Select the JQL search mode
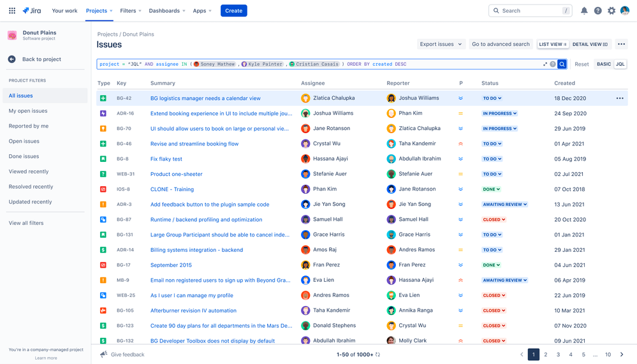 pyautogui.click(x=620, y=64)
